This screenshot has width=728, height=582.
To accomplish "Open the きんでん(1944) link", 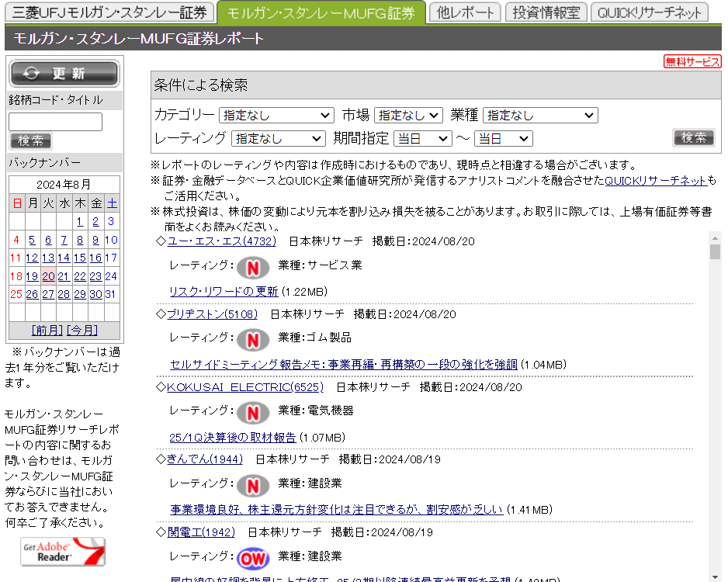I will 205,459.
